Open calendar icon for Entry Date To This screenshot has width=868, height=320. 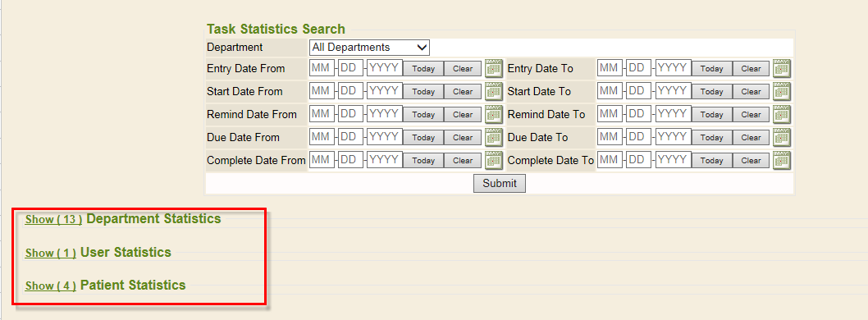click(x=782, y=68)
